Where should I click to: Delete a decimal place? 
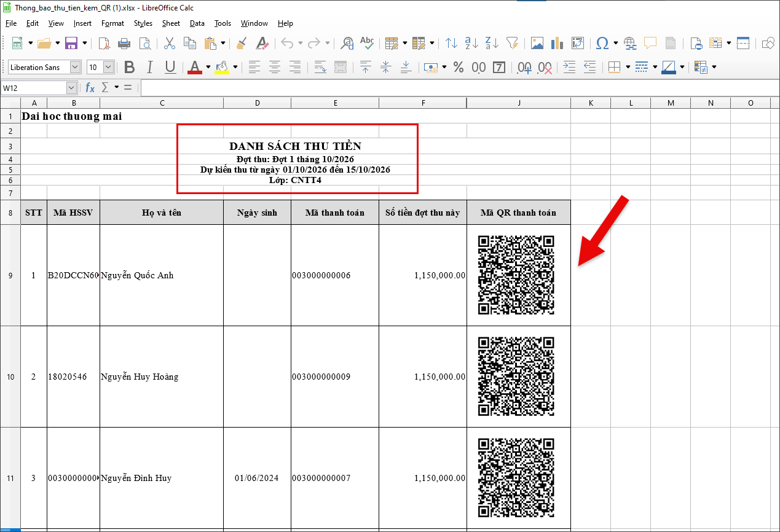point(545,67)
